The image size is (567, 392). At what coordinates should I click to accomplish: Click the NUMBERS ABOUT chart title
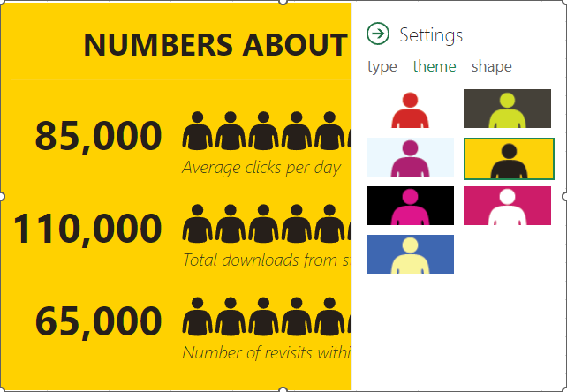click(x=215, y=45)
